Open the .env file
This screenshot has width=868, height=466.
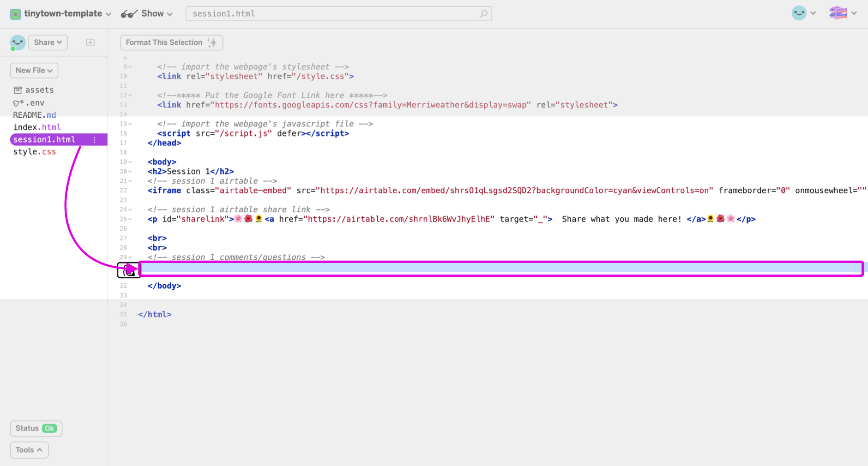[29, 103]
